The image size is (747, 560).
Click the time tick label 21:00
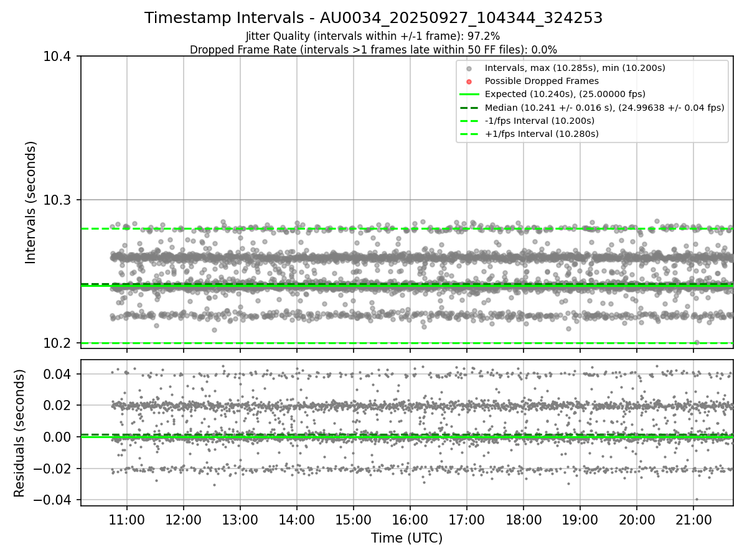693,520
